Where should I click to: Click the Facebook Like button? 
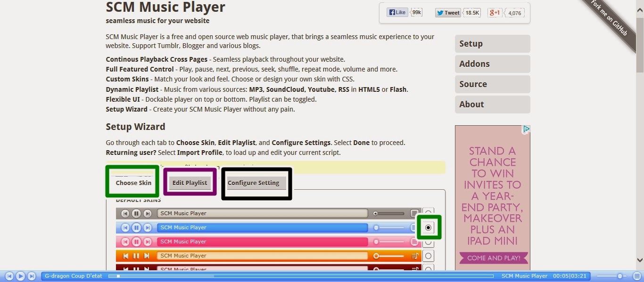pos(397,13)
